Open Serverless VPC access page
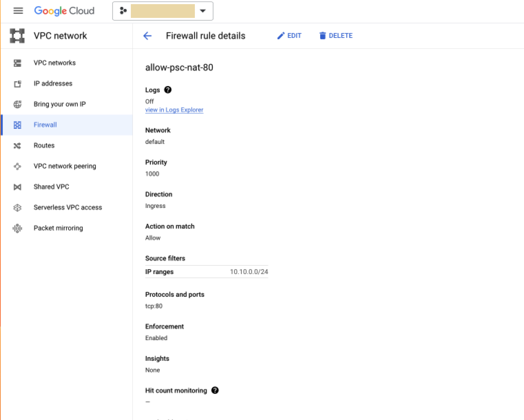The width and height of the screenshot is (524, 420). pyautogui.click(x=68, y=208)
